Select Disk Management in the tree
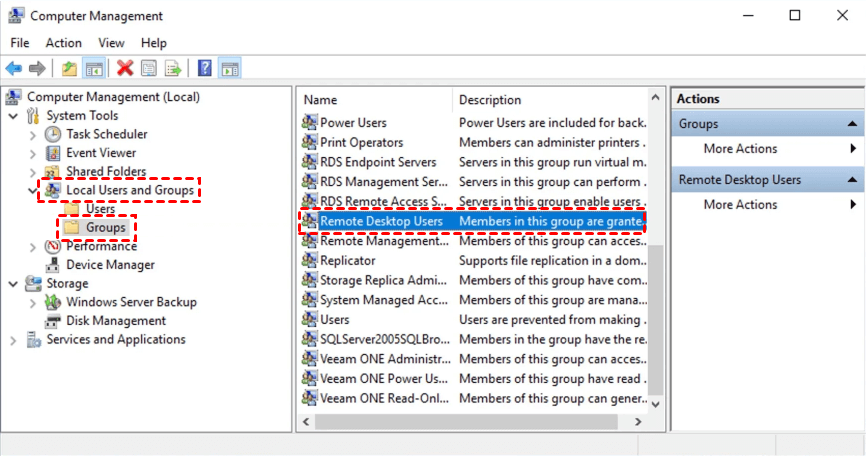The height and width of the screenshot is (456, 866). (116, 321)
